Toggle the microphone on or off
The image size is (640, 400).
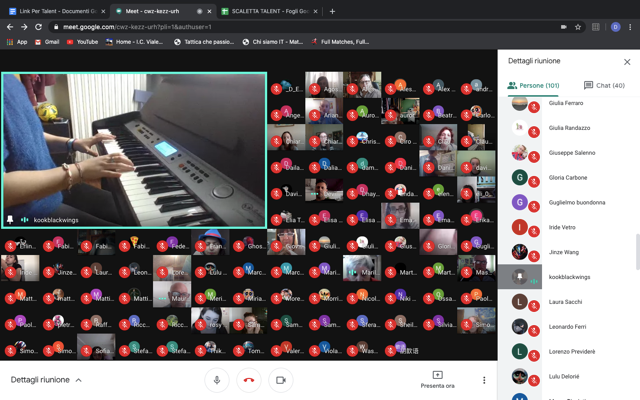pos(217,380)
